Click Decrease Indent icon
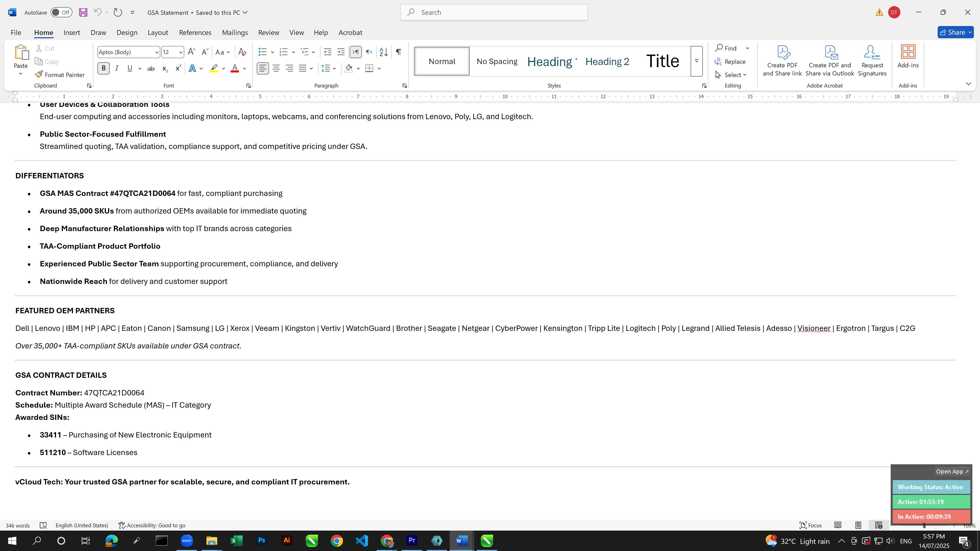This screenshot has width=980, height=551. [x=327, y=52]
